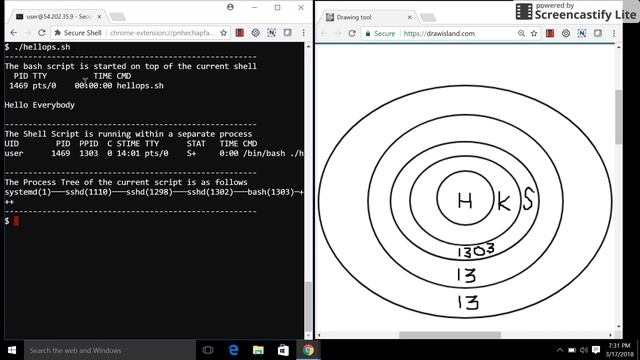Go back in the Secure Shell window
The image size is (640, 360).
(x=13, y=33)
